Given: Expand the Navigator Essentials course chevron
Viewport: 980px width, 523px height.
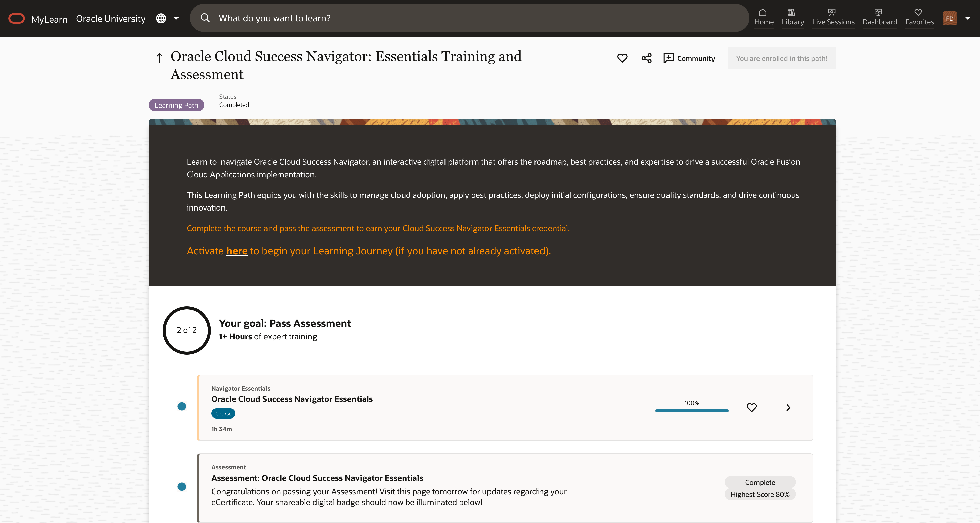Looking at the screenshot, I should click(x=788, y=408).
